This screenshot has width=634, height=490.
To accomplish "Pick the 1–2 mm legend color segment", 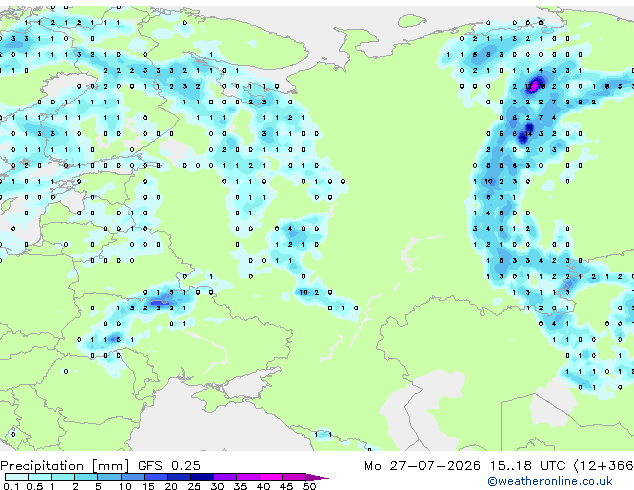I will click(x=63, y=477).
